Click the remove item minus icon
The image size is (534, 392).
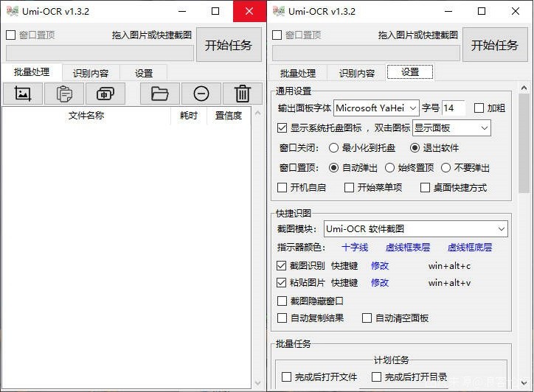pyautogui.click(x=201, y=94)
